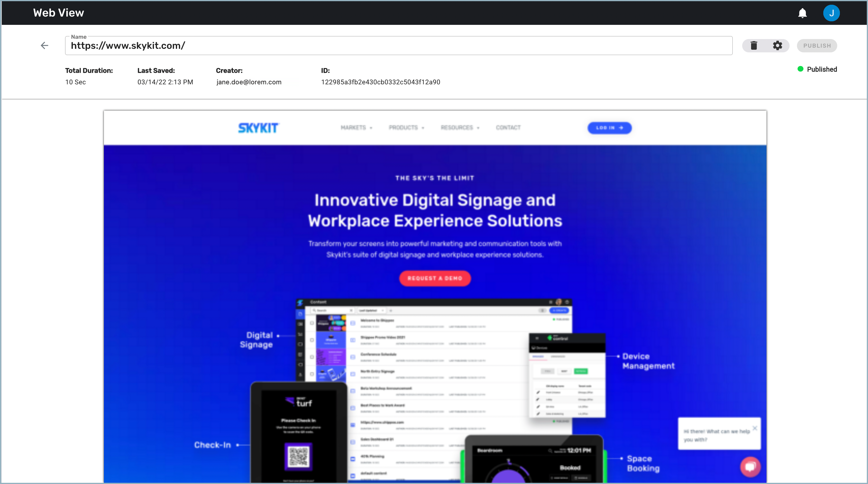Click the CONTACT menu item on Skykit site
The width and height of the screenshot is (868, 484).
pos(508,128)
